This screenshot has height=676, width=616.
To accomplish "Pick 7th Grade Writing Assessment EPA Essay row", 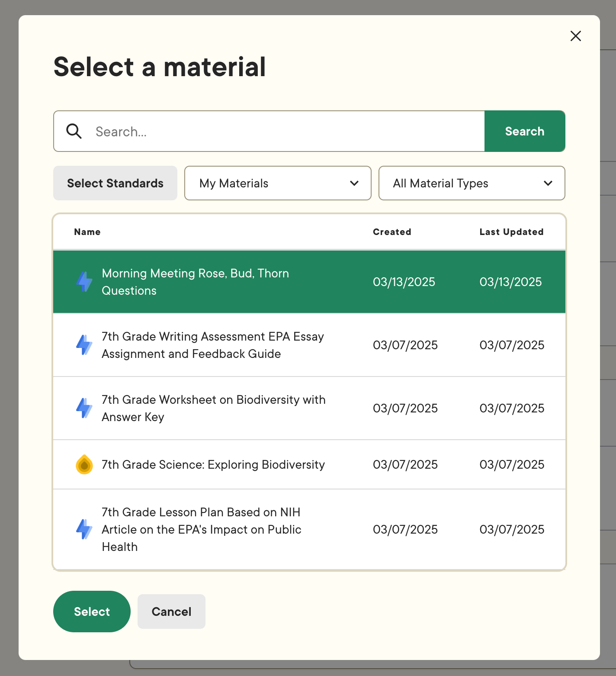I will tap(309, 345).
